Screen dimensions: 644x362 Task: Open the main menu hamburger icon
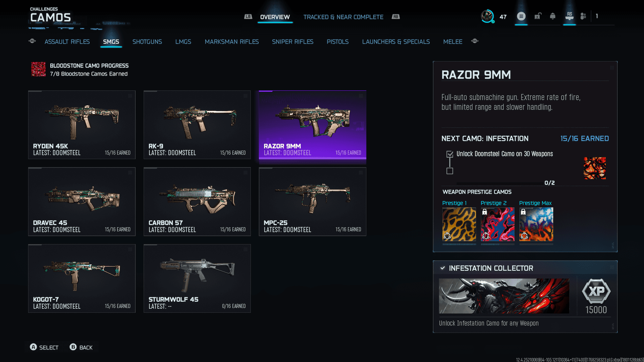coord(521,16)
